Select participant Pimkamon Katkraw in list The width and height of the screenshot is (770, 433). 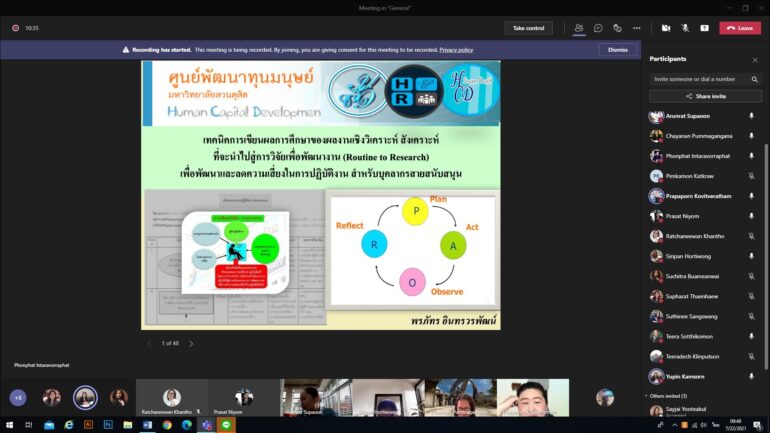coord(704,176)
